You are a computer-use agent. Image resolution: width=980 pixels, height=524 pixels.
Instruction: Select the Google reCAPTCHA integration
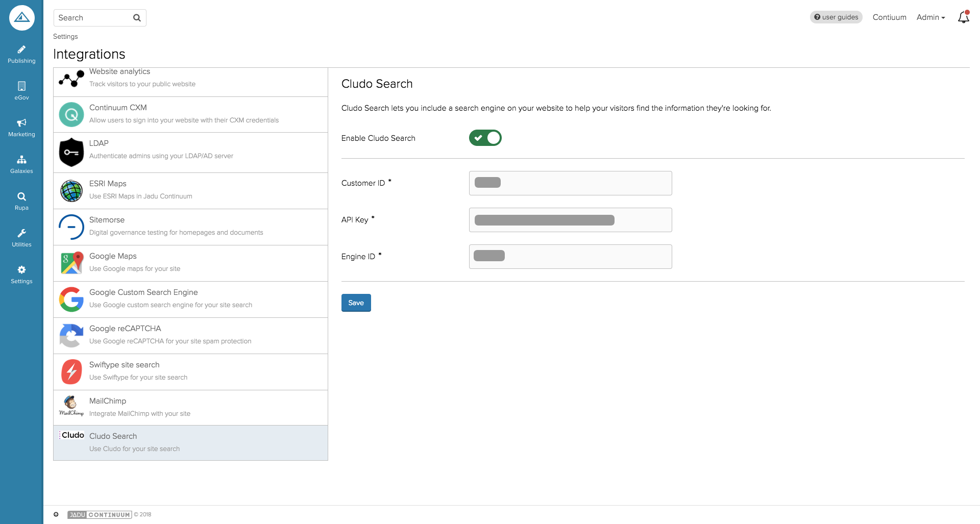coord(190,336)
